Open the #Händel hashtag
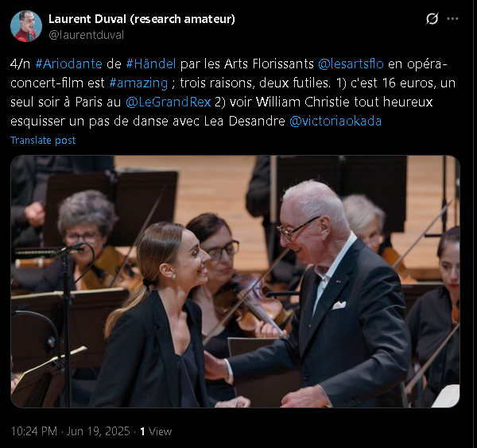Viewport: 477px width, 448px height. 151,64
